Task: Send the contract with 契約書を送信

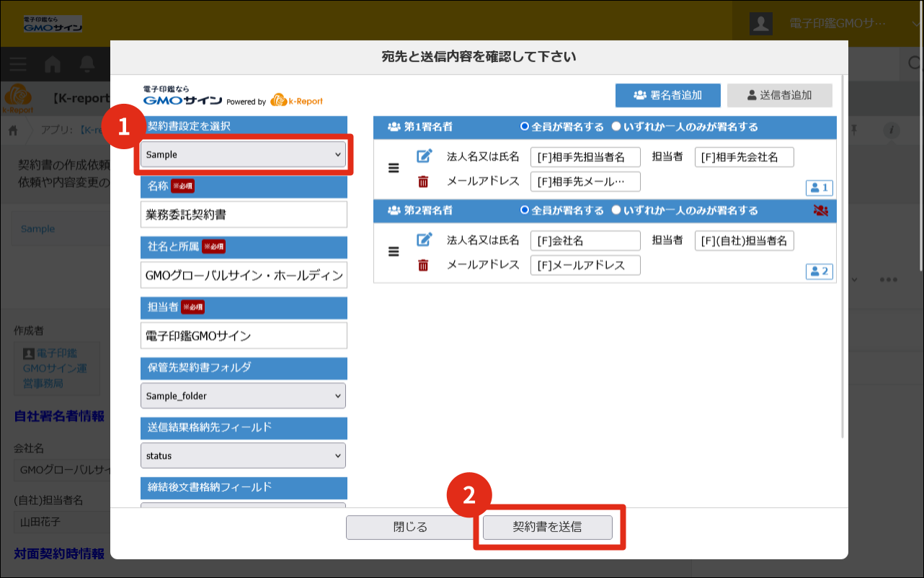Action: 547,527
